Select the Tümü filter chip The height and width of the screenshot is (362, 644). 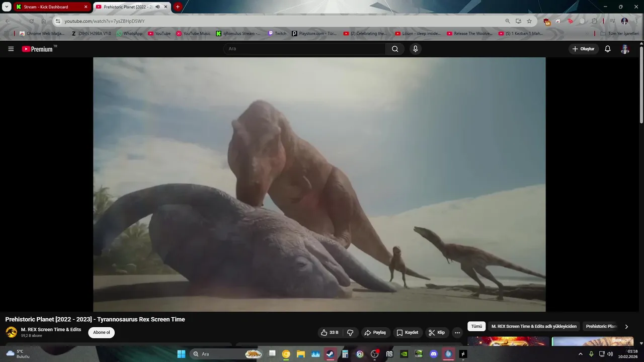(476, 326)
